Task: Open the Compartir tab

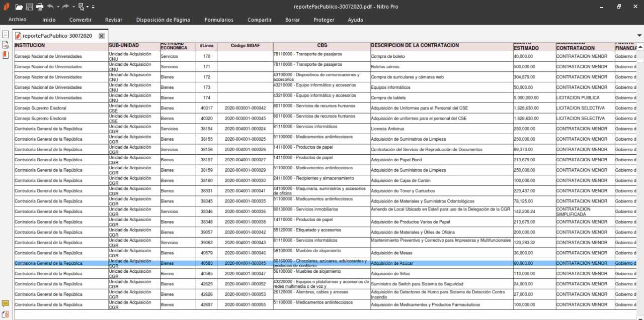Action: click(x=260, y=20)
